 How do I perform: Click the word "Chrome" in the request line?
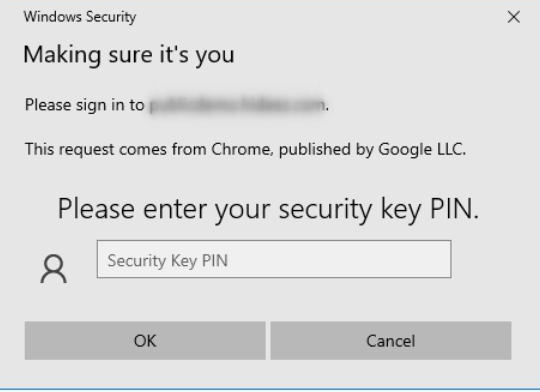(x=242, y=149)
